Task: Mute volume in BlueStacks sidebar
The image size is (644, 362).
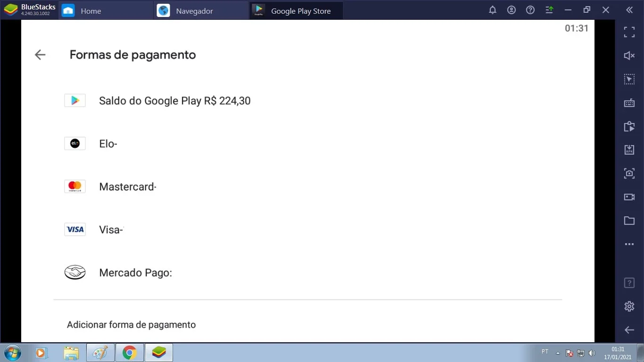Action: coord(629,56)
